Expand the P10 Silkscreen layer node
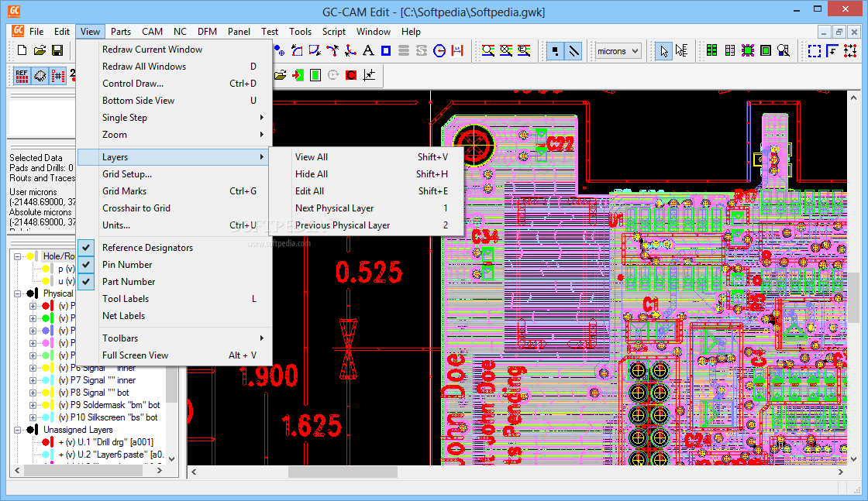The width and height of the screenshot is (868, 501). [33, 417]
